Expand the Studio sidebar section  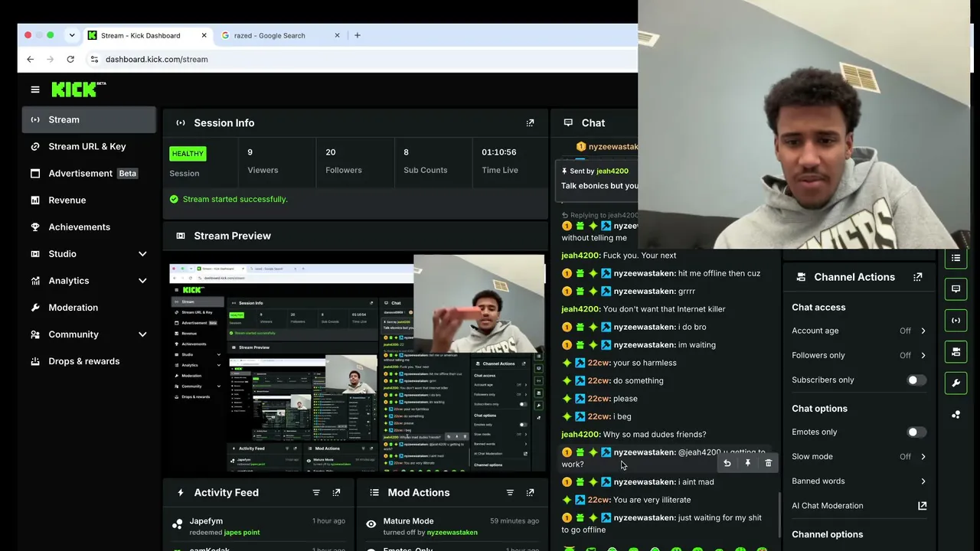coord(142,254)
